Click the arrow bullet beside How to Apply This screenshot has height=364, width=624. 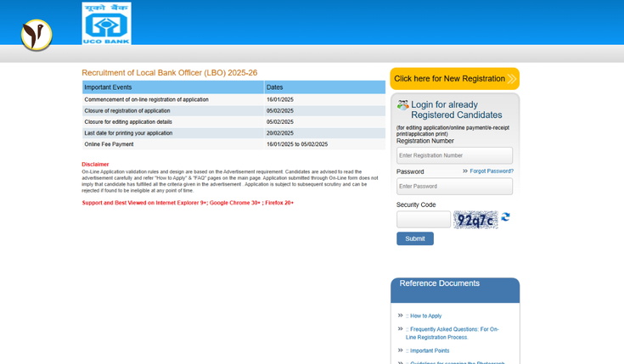tap(401, 316)
